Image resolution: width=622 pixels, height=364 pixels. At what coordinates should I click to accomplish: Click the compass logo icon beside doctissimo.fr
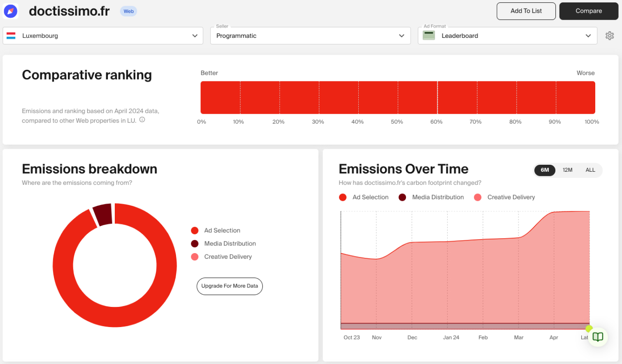coord(10,11)
